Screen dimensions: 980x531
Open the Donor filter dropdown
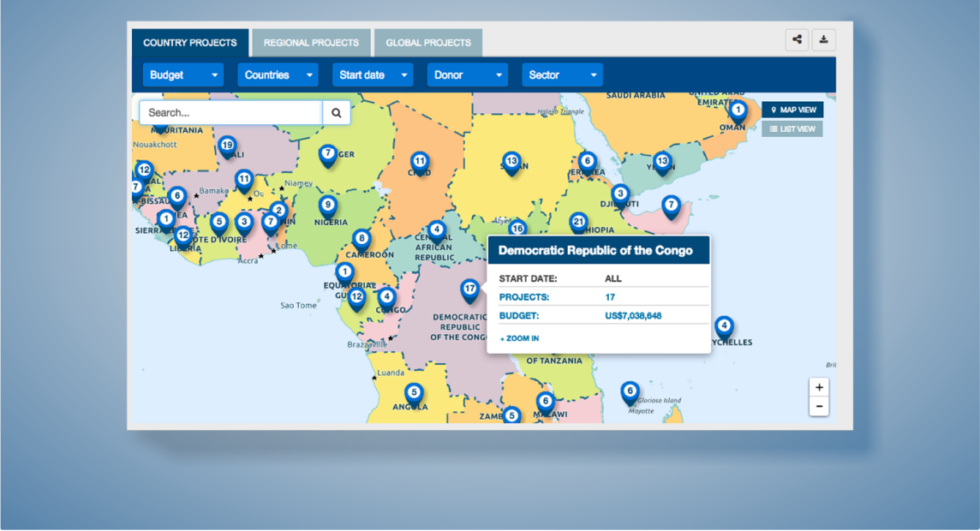[x=468, y=75]
